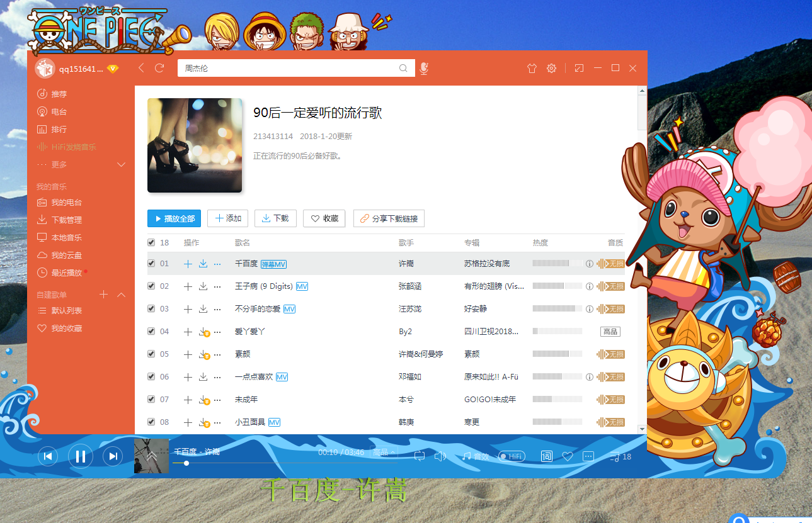Open MV tag of 王子病 (9 Digits)
This screenshot has width=812, height=523.
tap(302, 286)
